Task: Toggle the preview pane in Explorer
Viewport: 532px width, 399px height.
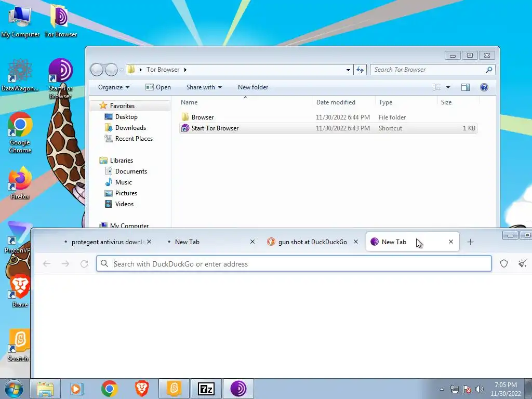Action: click(x=465, y=87)
